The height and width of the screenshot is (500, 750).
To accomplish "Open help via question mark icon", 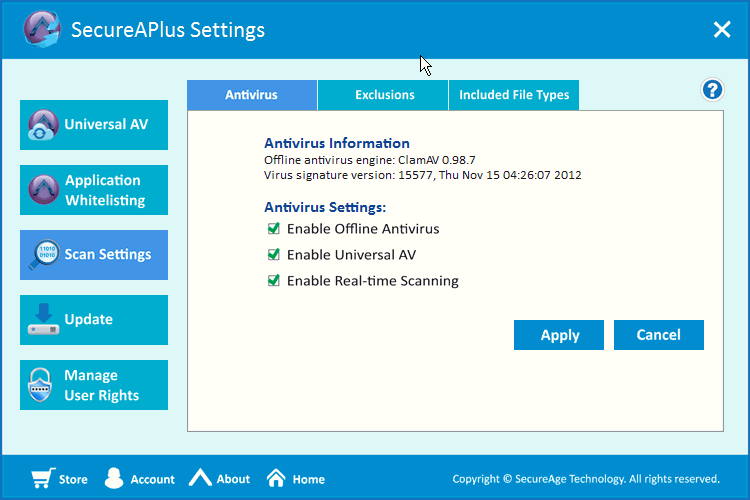I will [712, 90].
